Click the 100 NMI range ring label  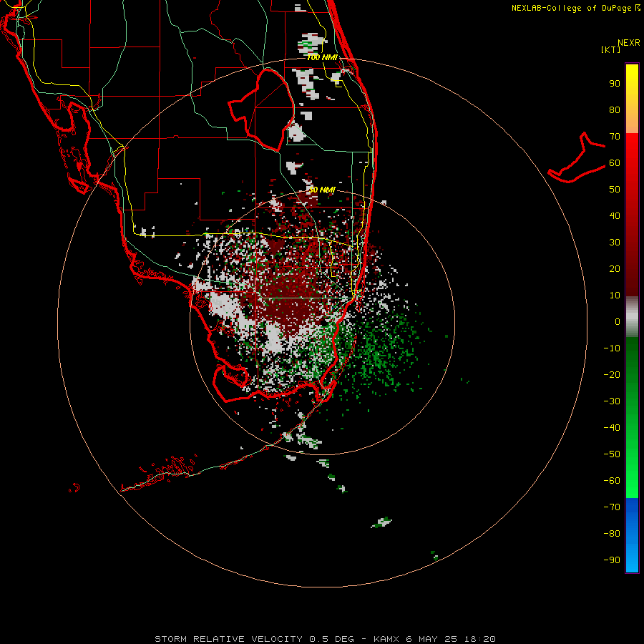322,57
